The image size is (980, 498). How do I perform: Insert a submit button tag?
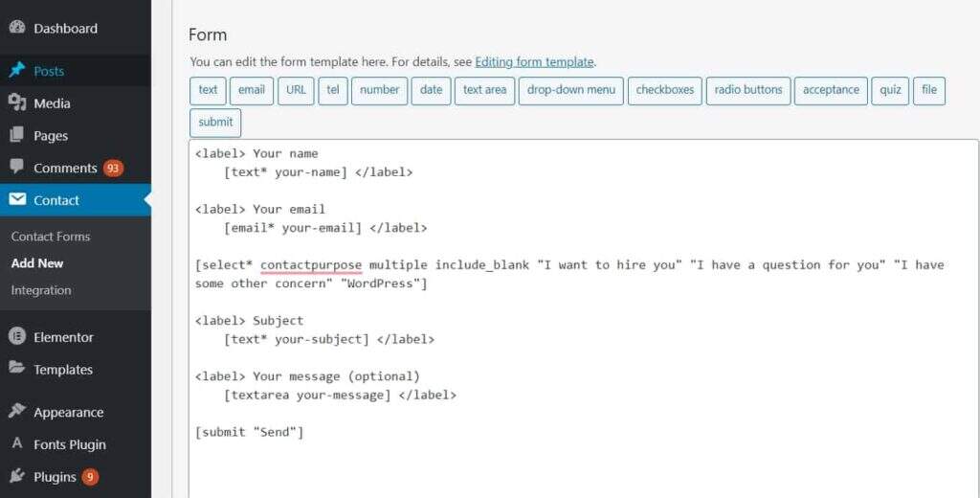(x=215, y=123)
